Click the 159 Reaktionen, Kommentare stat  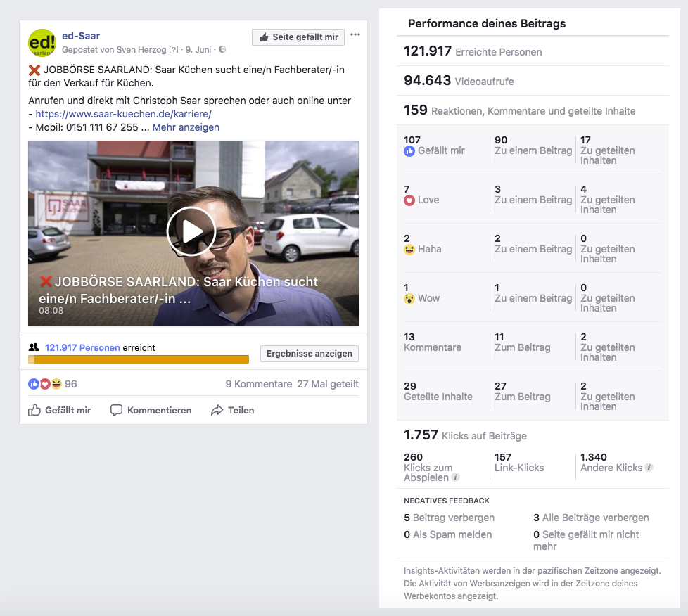coord(519,110)
